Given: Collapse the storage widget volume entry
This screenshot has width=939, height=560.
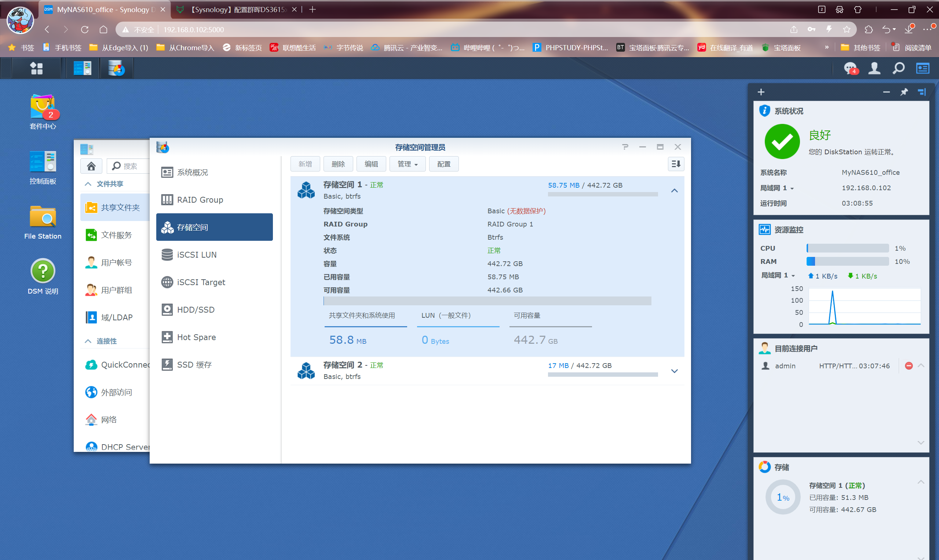Looking at the screenshot, I should (921, 482).
